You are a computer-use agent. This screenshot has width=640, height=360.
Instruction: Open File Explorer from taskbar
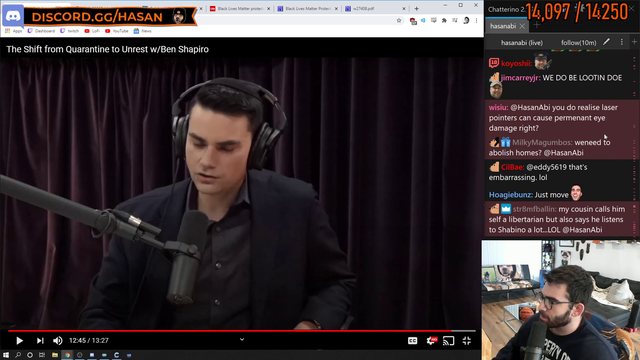55,355
